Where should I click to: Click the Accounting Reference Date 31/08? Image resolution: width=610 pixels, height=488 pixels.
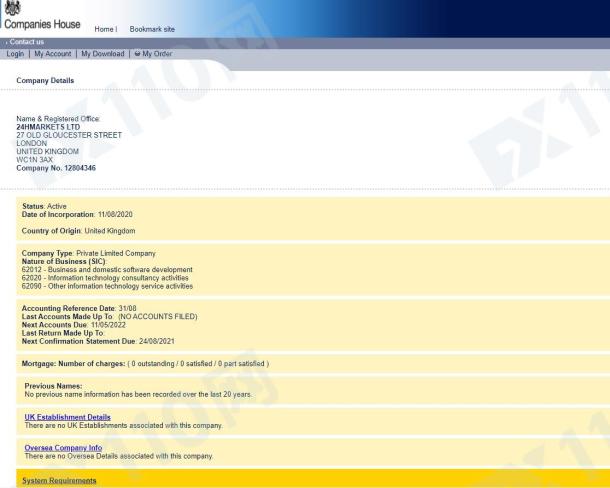(79, 309)
